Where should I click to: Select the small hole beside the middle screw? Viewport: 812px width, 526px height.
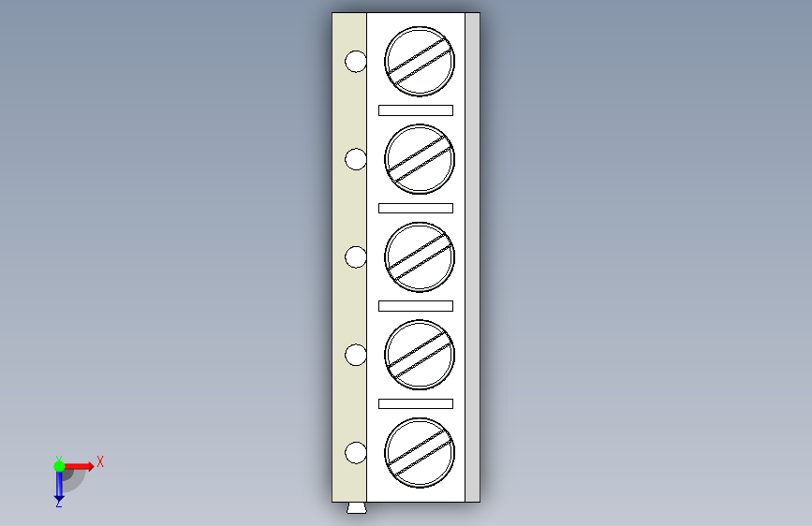click(356, 256)
